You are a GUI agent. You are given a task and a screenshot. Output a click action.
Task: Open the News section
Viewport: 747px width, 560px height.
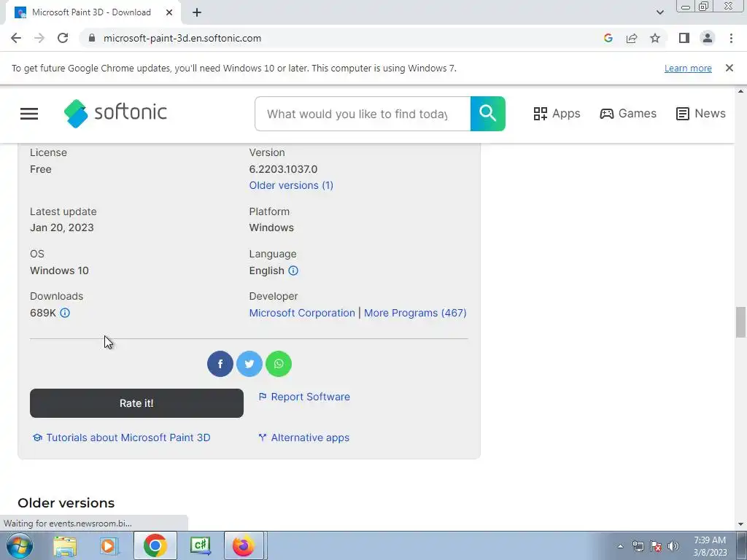click(x=701, y=113)
